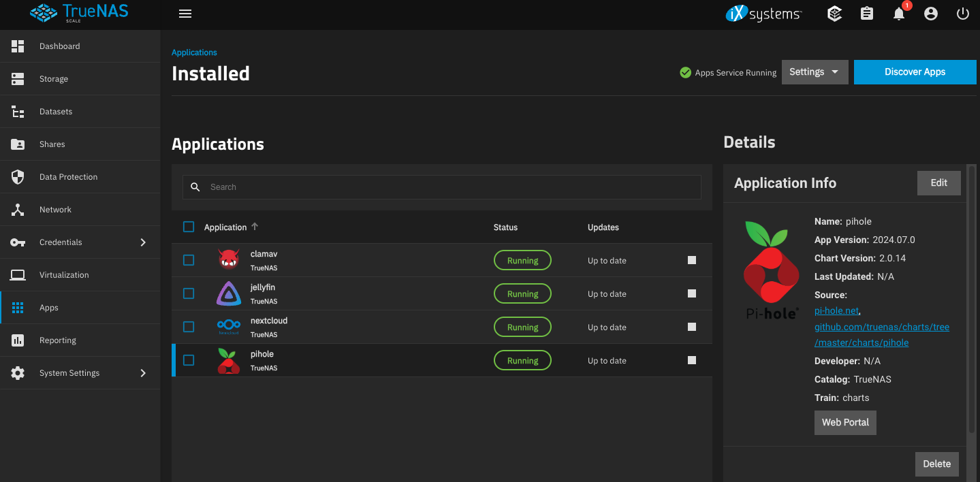
Task: Stop the nextcloud app
Action: [692, 327]
